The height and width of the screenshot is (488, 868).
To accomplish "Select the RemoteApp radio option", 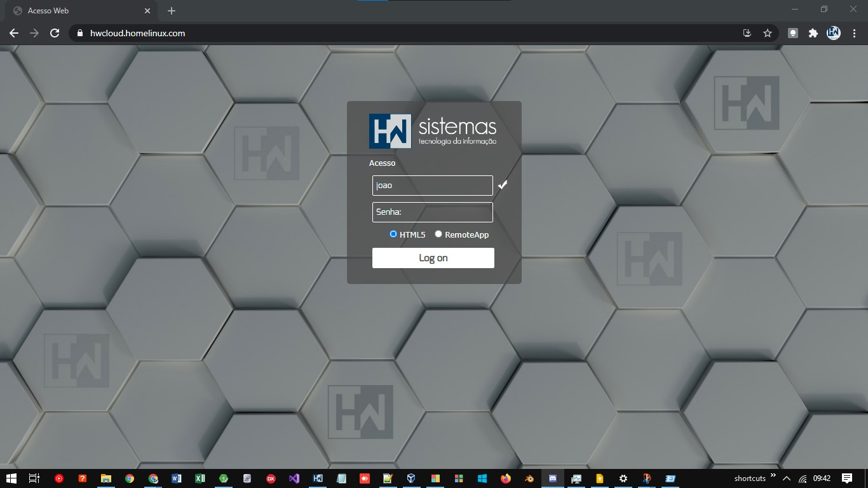I will click(x=438, y=234).
